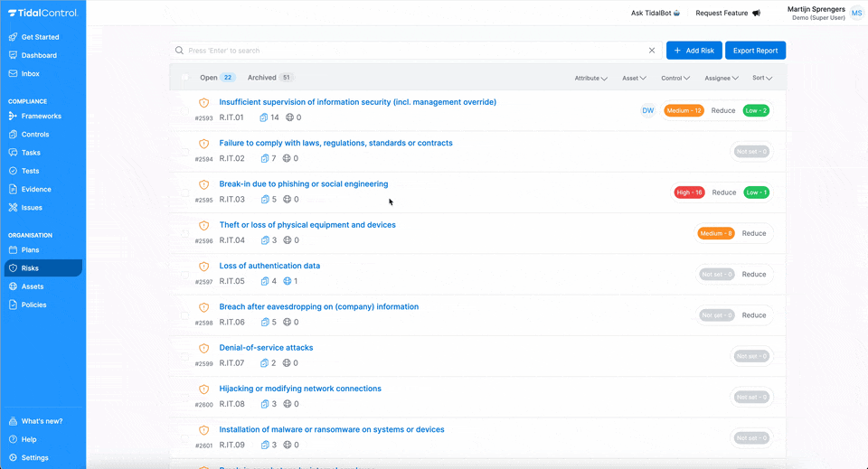The height and width of the screenshot is (469, 868).
Task: Open Installation of malware or ransomware risk
Action: (x=332, y=429)
